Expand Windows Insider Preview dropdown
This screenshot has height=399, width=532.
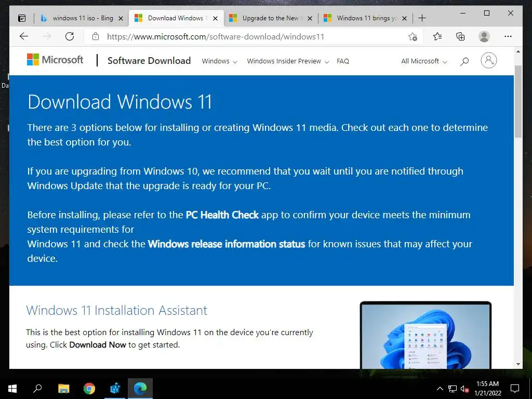click(x=288, y=61)
